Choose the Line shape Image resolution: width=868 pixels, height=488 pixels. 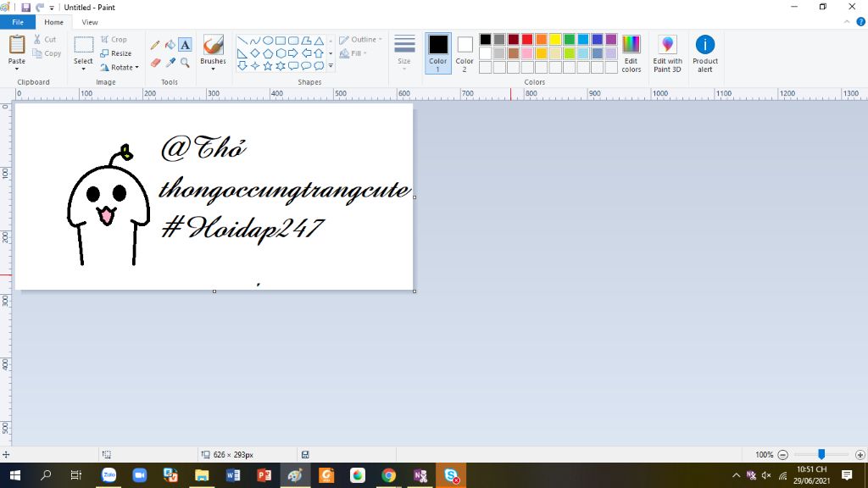coord(242,41)
